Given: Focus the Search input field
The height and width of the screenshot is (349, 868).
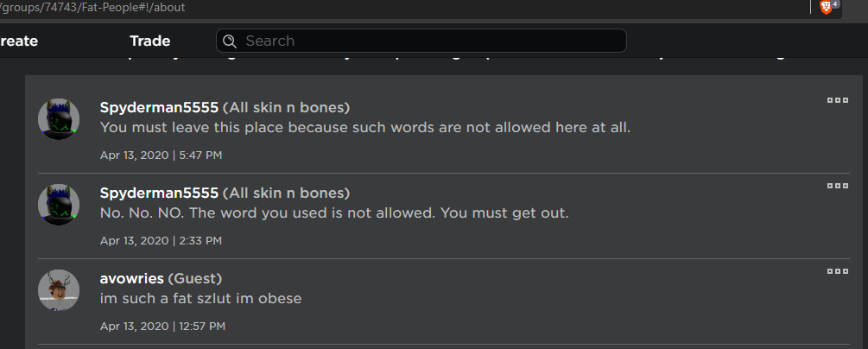Looking at the screenshot, I should [x=432, y=41].
